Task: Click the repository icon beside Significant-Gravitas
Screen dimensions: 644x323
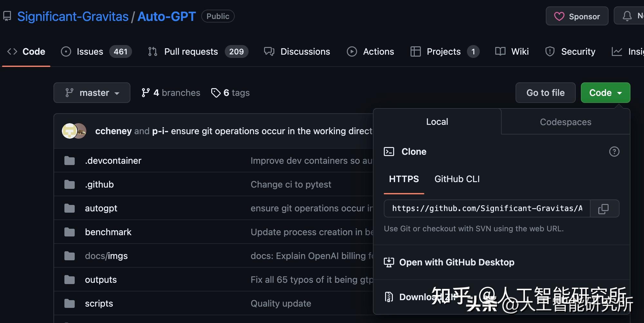Action: tap(7, 16)
